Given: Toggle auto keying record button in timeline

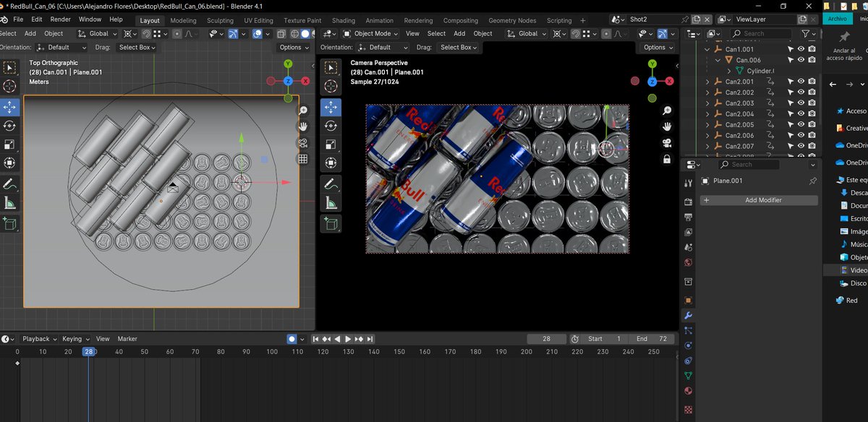Looking at the screenshot, I should 292,338.
